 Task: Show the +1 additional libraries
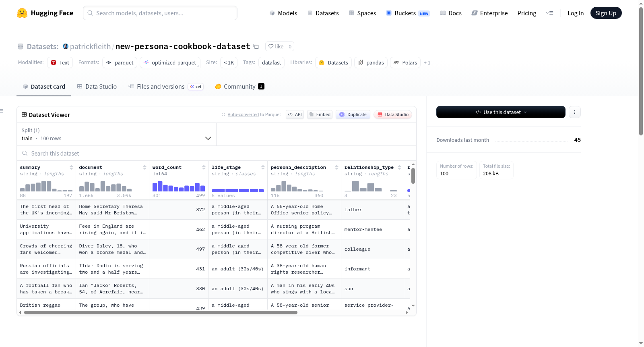point(427,62)
